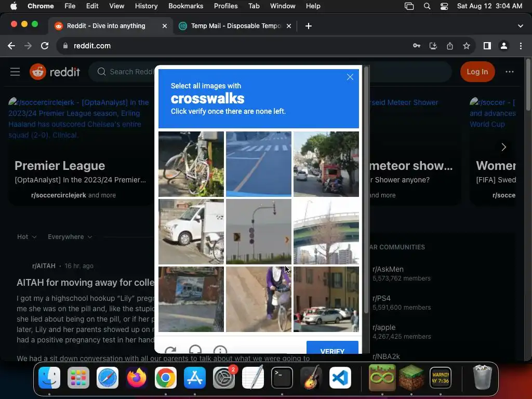This screenshot has width=532, height=399.
Task: Open the Trash in the Dock
Action: tap(482, 377)
